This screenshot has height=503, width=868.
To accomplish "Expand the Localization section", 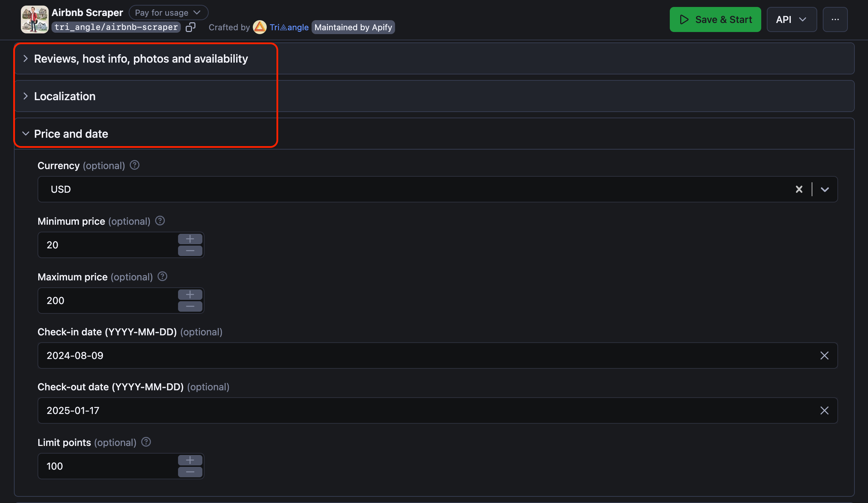I will coord(65,95).
